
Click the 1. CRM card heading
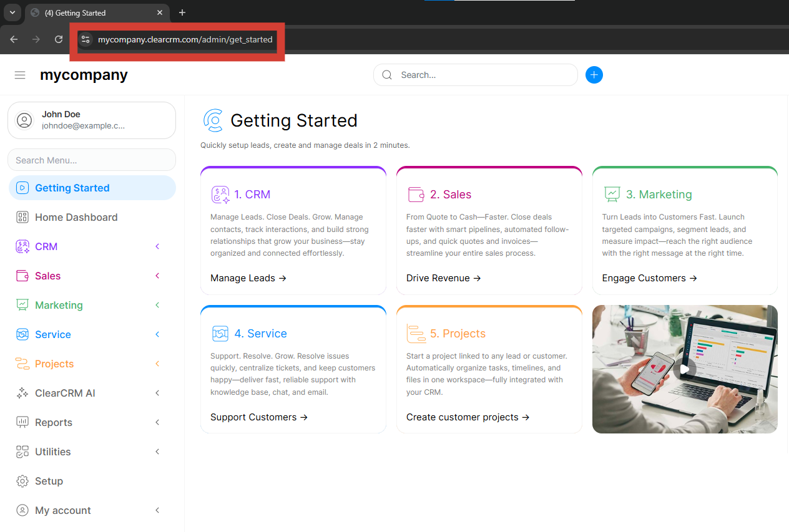[x=252, y=195]
